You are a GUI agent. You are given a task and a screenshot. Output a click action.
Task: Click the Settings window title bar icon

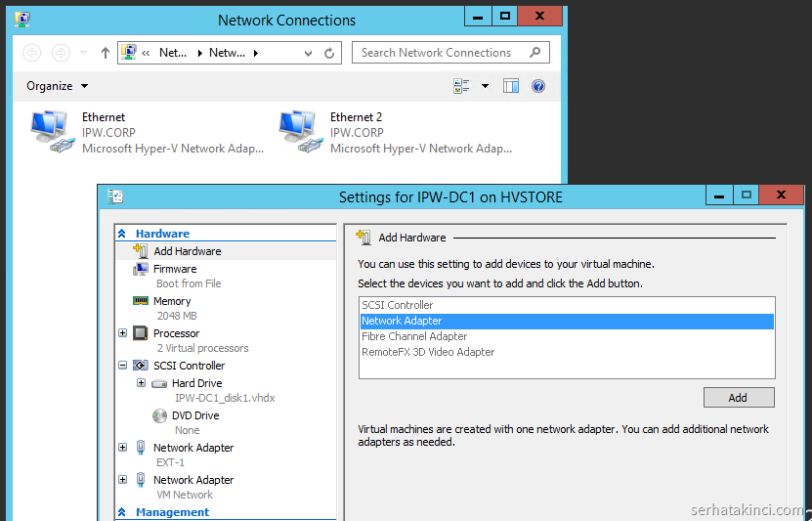(x=115, y=196)
